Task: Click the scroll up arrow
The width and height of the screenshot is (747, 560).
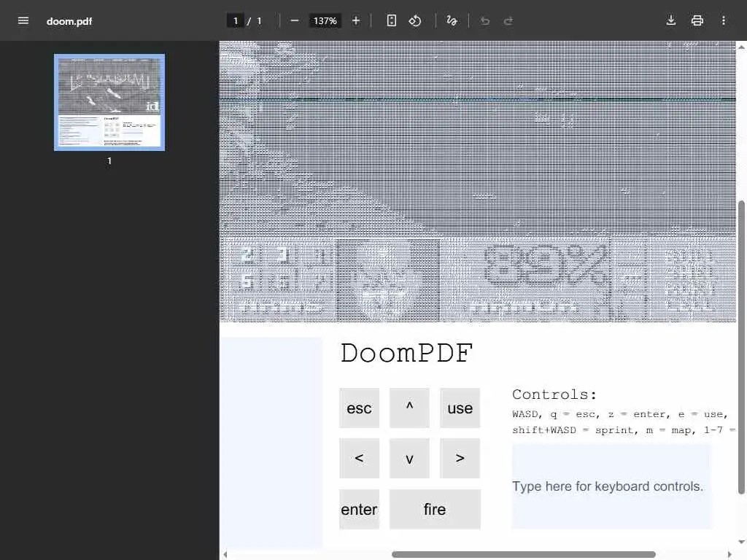Action: click(x=741, y=47)
